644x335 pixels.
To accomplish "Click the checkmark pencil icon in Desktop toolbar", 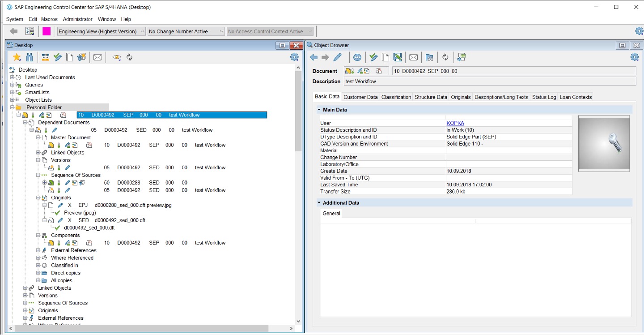I will coord(58,57).
